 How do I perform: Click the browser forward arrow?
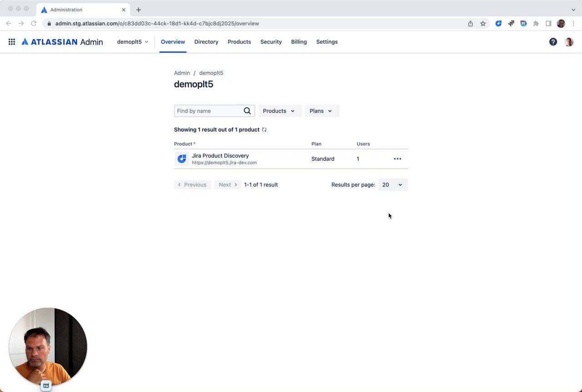(21, 23)
